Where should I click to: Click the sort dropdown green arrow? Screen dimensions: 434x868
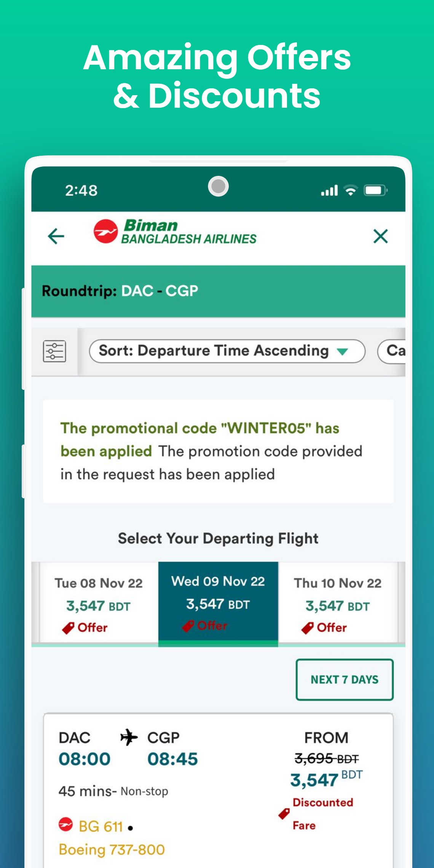343,352
